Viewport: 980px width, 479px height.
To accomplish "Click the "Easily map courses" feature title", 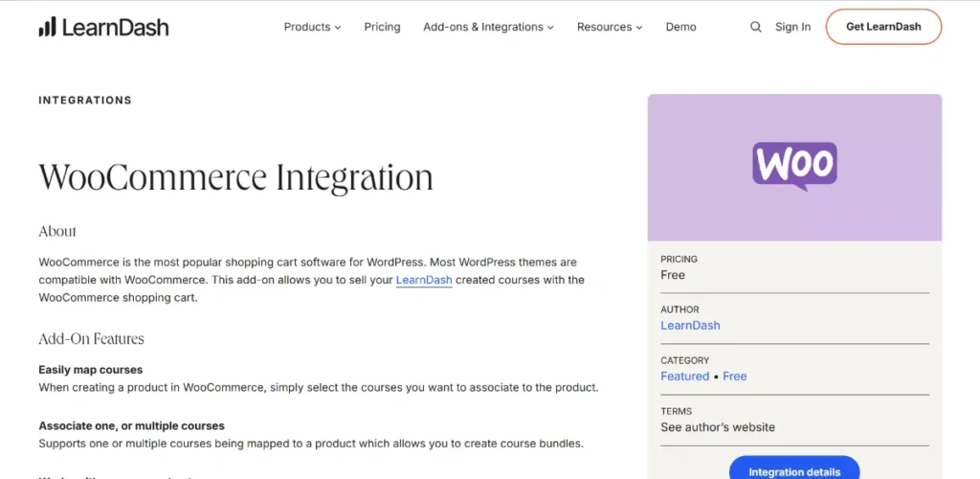I will pos(91,370).
